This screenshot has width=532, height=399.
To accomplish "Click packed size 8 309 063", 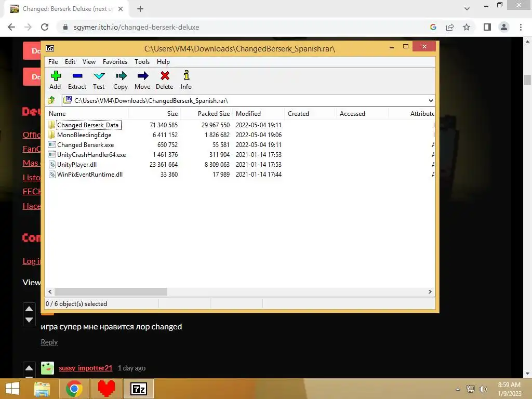I will [x=217, y=165].
